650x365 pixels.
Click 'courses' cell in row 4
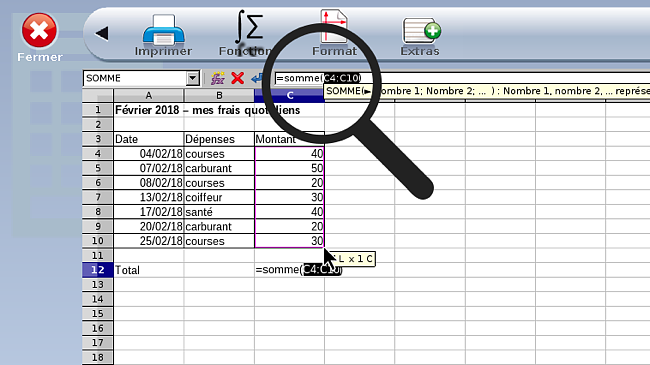coord(219,153)
